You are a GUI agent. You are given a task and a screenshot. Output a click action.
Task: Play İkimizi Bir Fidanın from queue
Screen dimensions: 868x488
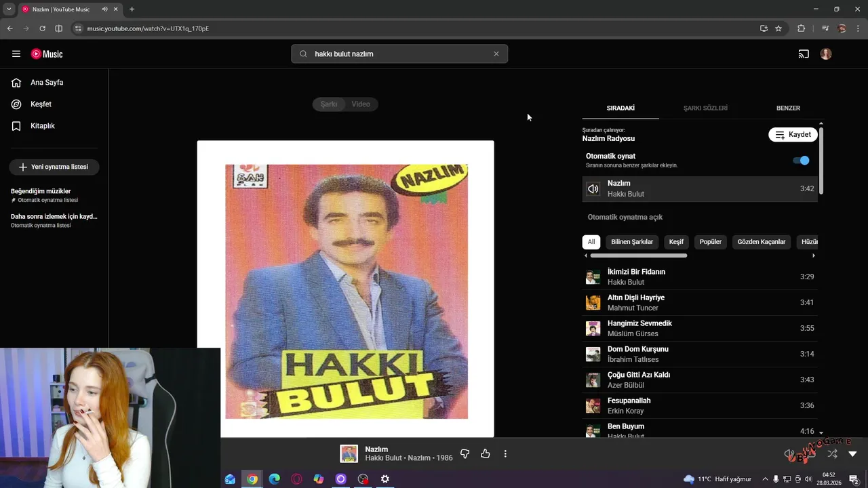tap(700, 277)
